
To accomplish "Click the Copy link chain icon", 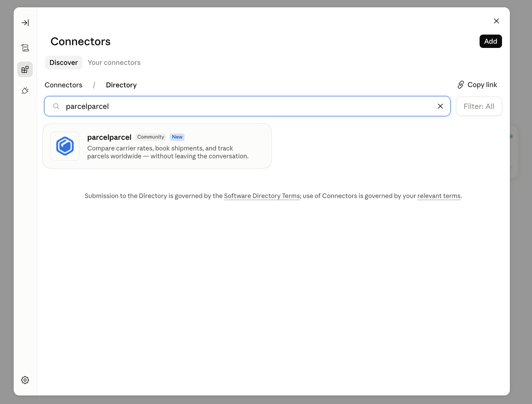I will pos(461,85).
